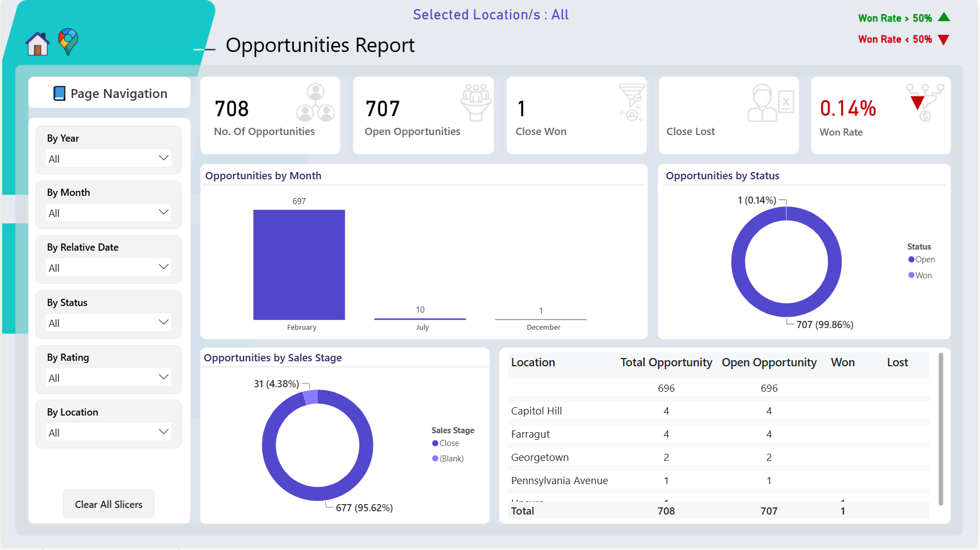Toggle the Close sales stage legend item
This screenshot has width=980, height=550.
pos(445,443)
